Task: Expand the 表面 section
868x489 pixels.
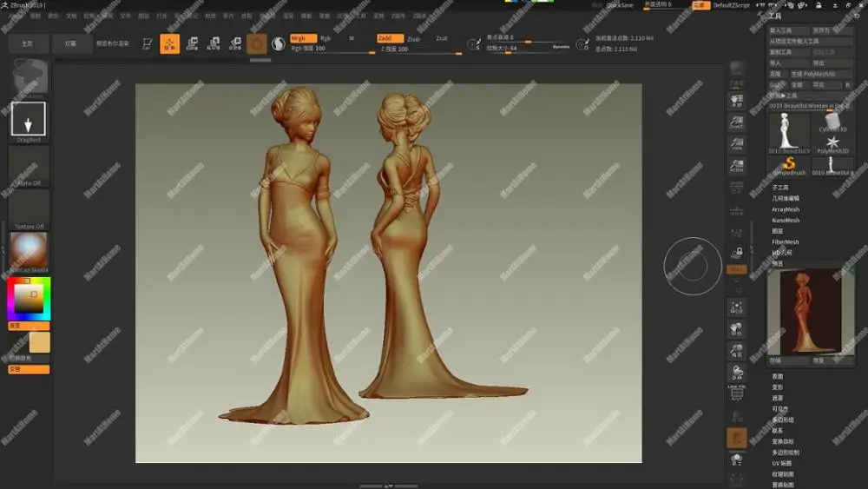Action: point(777,377)
